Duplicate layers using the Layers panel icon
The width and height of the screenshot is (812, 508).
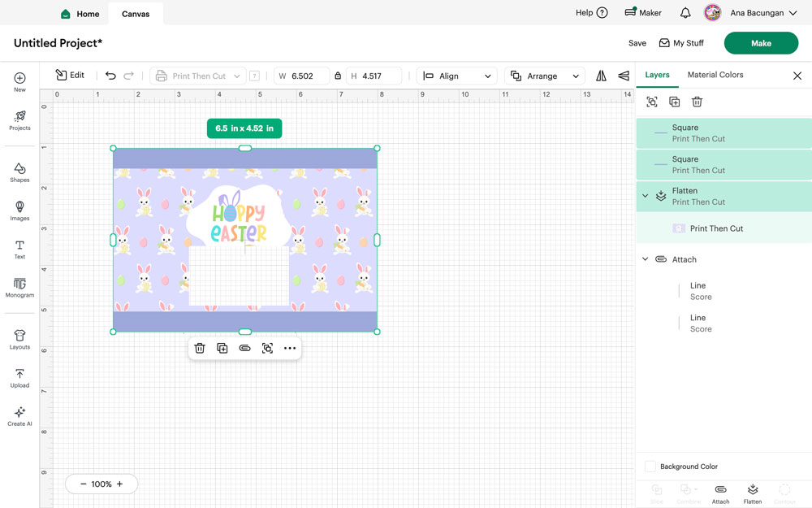pos(674,102)
